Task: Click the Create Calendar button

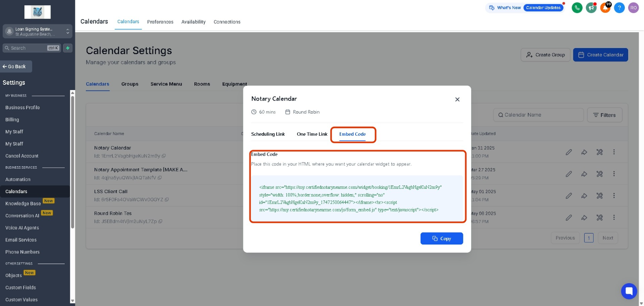Action: (600, 55)
